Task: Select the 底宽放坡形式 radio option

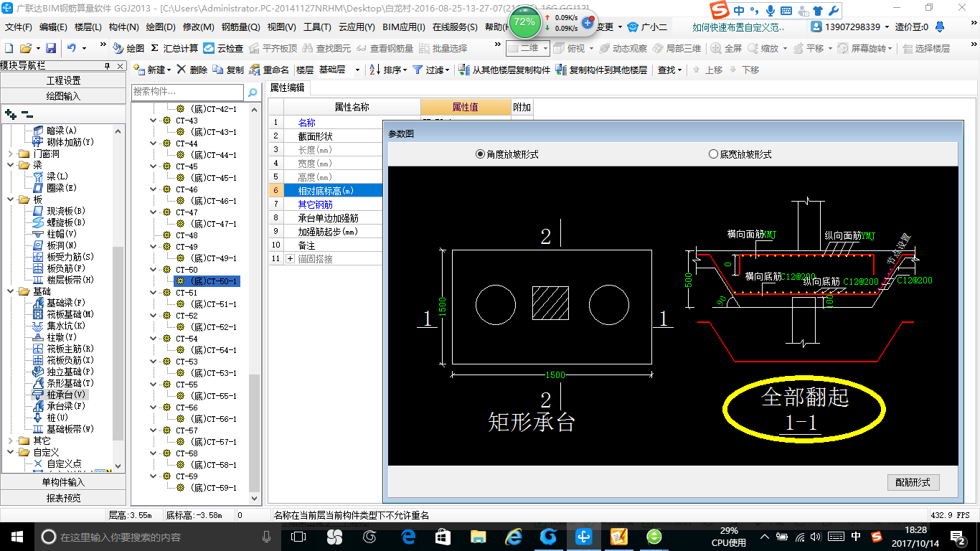Action: click(x=740, y=154)
